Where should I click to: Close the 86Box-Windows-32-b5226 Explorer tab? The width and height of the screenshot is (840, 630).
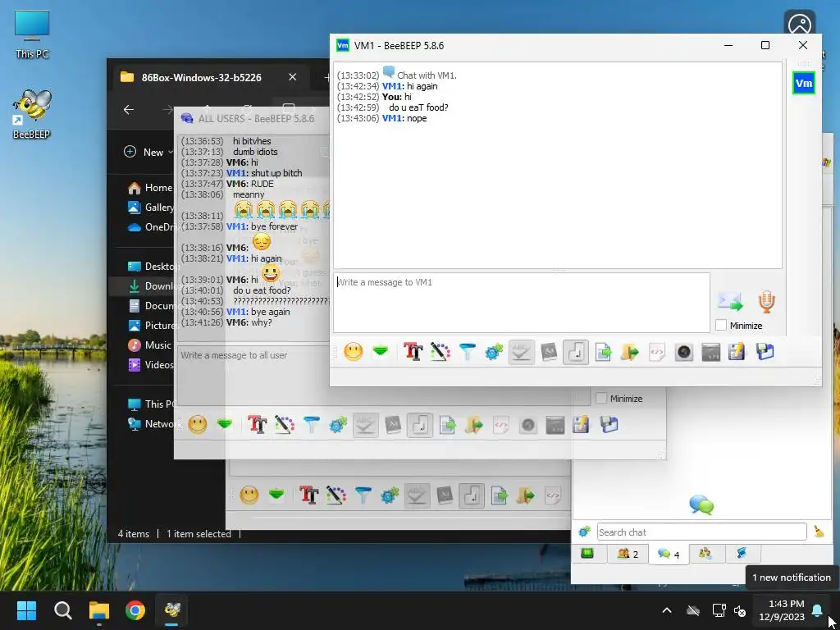pos(293,77)
